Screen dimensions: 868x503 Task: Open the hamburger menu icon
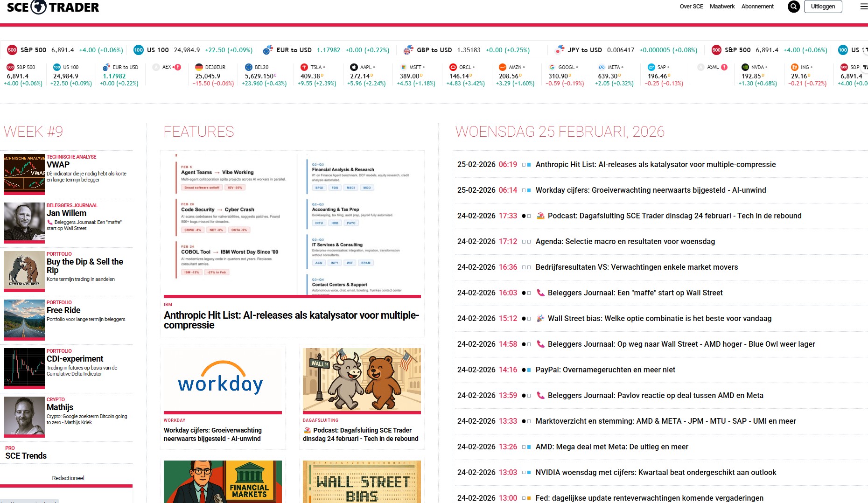864,7
